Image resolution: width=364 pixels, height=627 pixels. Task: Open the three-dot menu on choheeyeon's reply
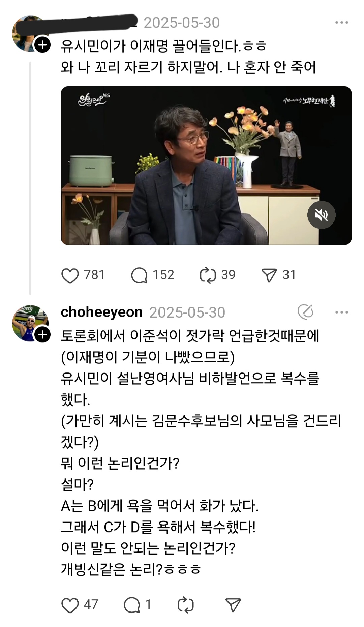tap(342, 312)
